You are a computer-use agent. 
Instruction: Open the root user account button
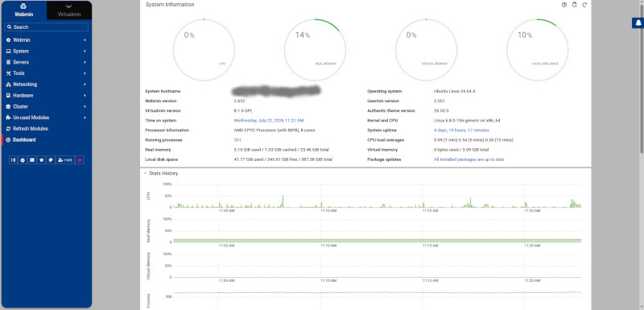click(x=65, y=160)
